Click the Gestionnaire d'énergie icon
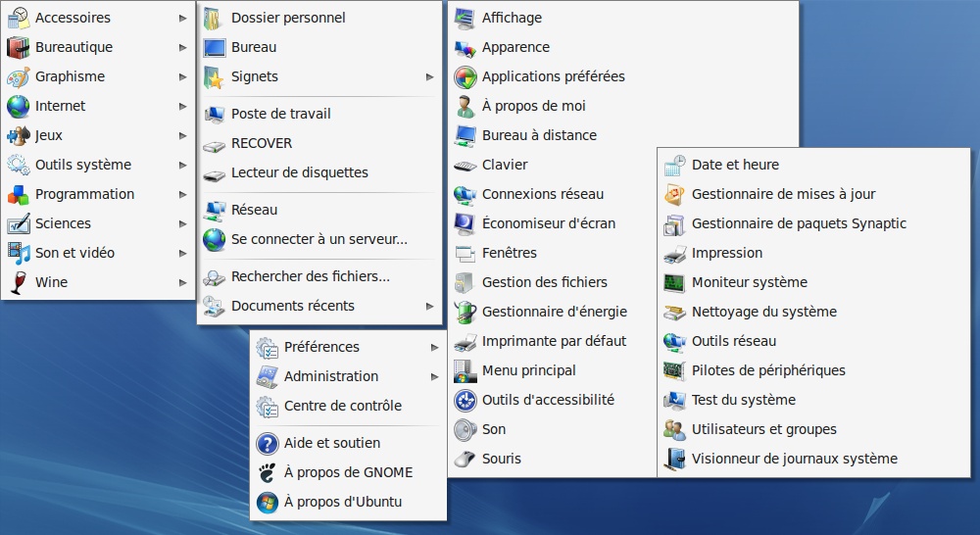The height and width of the screenshot is (535, 980). [465, 312]
